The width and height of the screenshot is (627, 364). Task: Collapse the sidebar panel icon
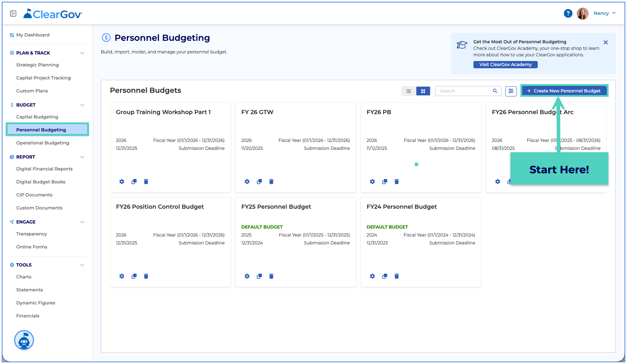point(13,14)
